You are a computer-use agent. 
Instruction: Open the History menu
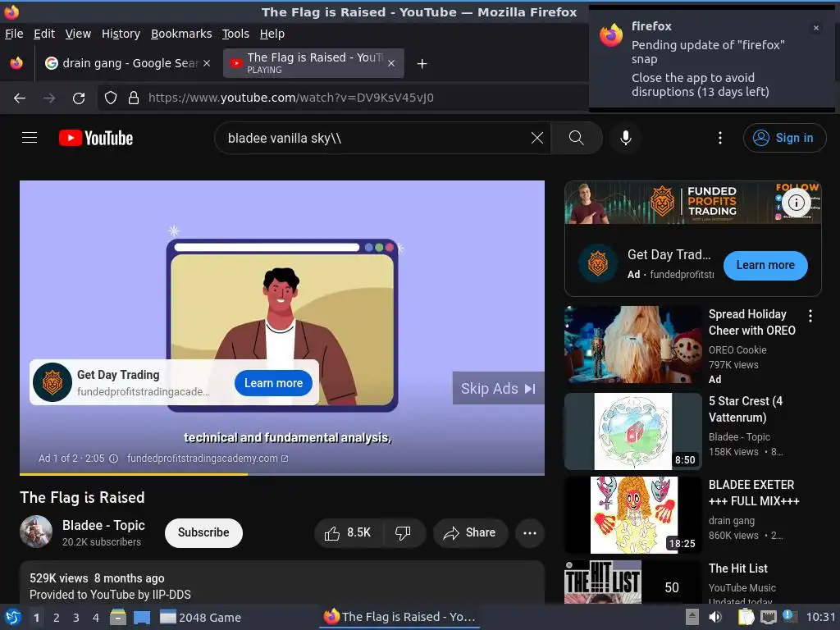tap(121, 34)
